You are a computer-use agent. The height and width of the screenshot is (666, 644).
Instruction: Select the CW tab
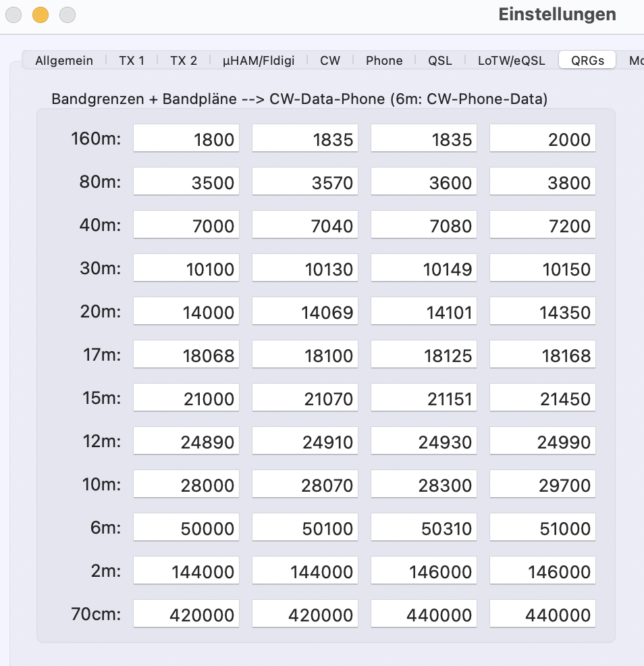pyautogui.click(x=330, y=61)
